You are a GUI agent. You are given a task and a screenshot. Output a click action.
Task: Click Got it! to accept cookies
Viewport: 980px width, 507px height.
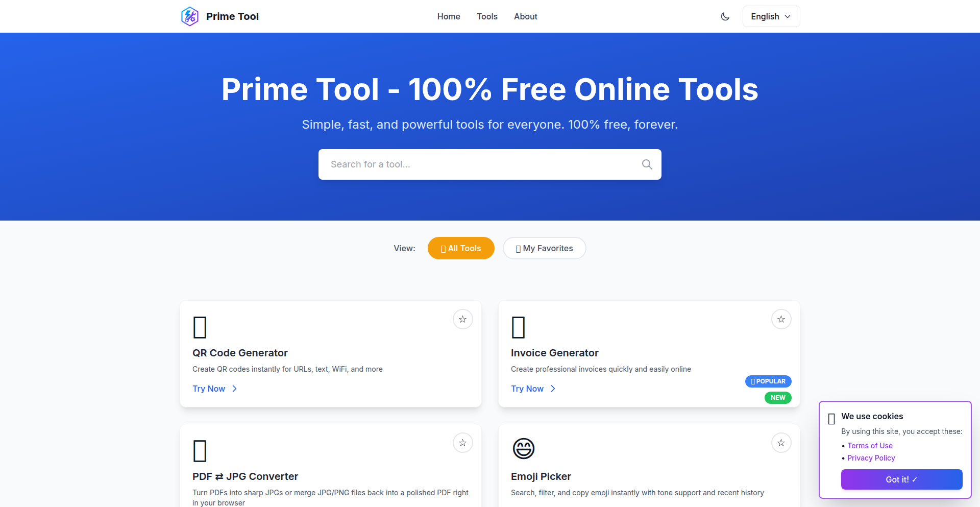coord(901,479)
